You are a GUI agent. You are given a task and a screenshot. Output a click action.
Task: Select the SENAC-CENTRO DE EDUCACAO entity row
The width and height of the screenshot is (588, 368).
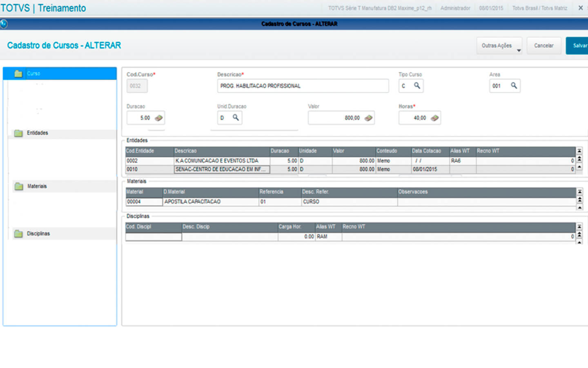[221, 169]
